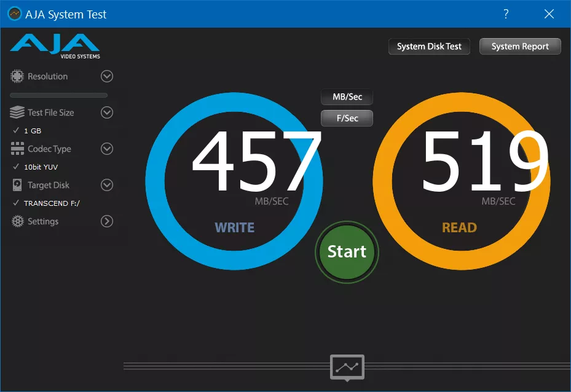Viewport: 571px width, 392px height.
Task: Click the AJA System Test title bar icon
Action: coord(15,14)
